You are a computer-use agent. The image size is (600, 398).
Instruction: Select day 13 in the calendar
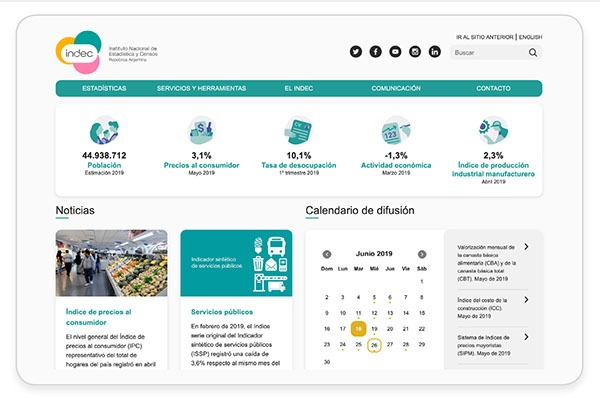(390, 313)
